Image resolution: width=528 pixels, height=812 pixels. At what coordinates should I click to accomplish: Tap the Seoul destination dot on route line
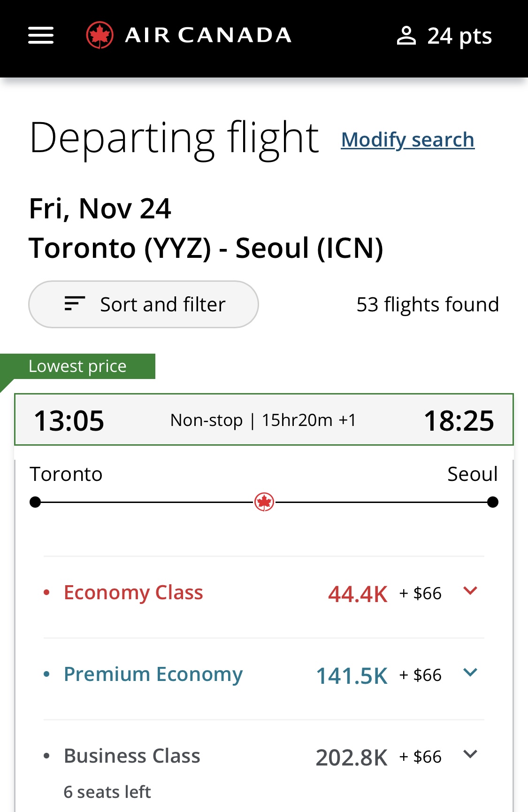click(493, 502)
